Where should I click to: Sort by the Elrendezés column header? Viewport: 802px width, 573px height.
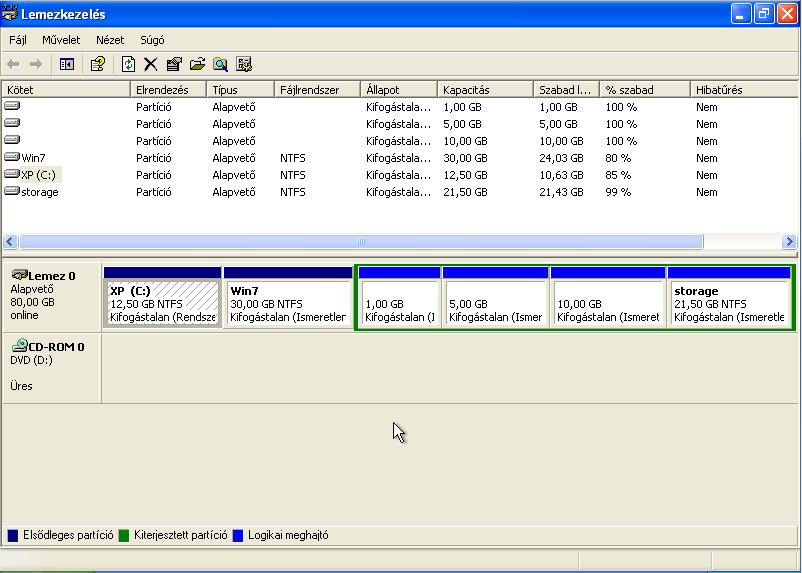point(168,90)
